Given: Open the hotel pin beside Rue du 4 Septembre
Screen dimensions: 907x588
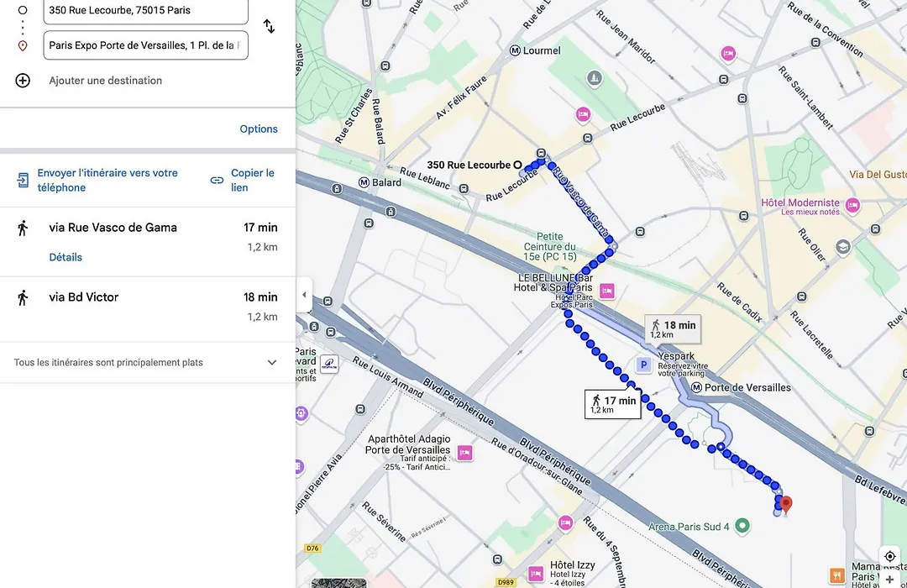Looking at the screenshot, I should (x=565, y=522).
